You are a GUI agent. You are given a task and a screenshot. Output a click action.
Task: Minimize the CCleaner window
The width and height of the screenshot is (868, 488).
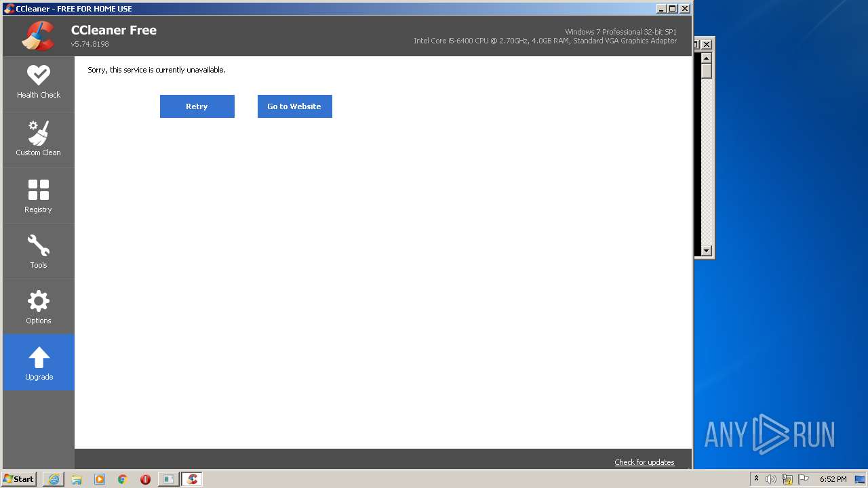661,9
